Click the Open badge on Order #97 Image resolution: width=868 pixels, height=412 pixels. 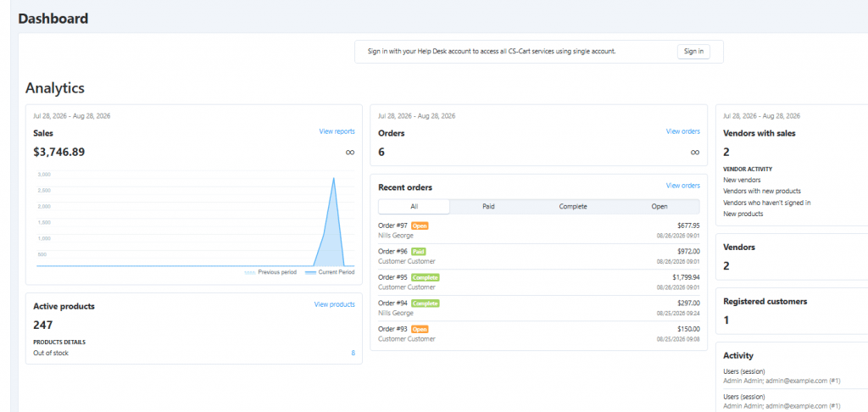[420, 225]
